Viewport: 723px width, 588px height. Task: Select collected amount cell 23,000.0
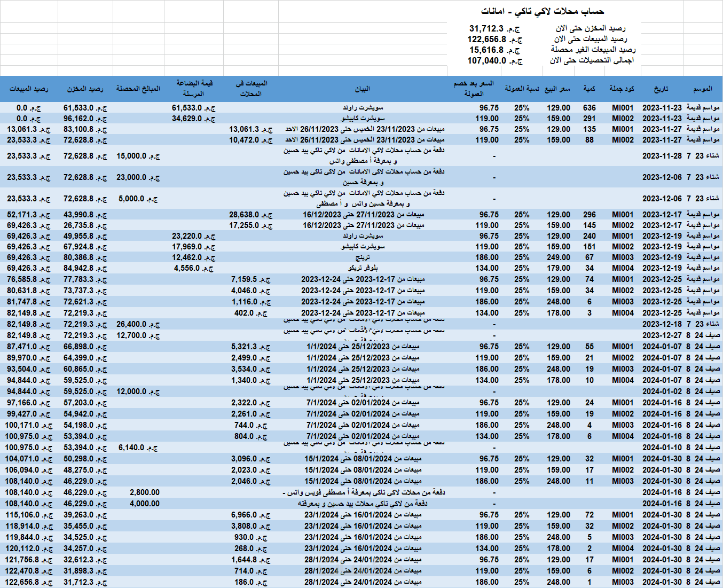(138, 177)
